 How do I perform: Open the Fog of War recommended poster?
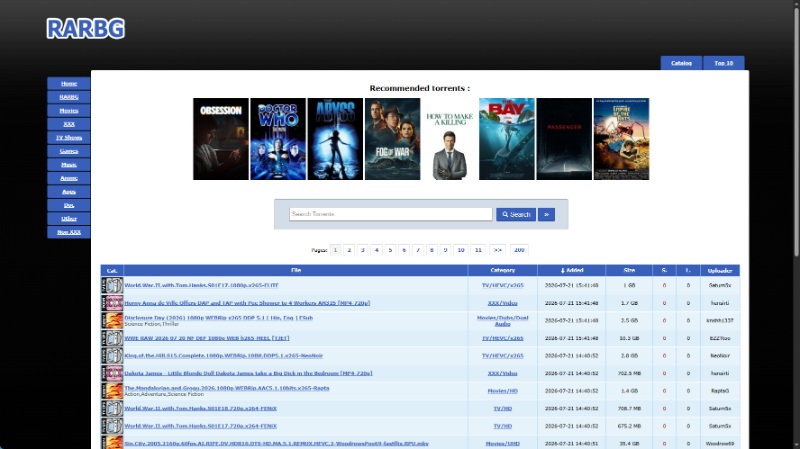coord(392,139)
